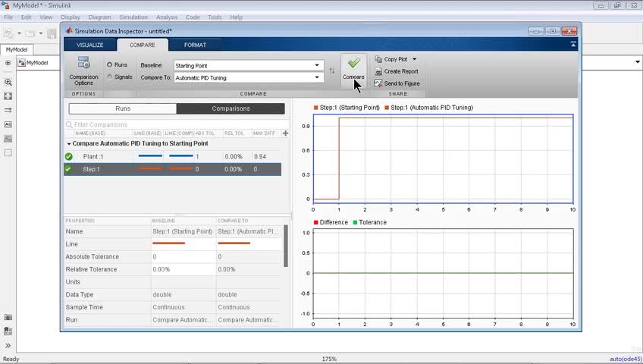Click the Simulink area icon in sidebar

coord(8,139)
